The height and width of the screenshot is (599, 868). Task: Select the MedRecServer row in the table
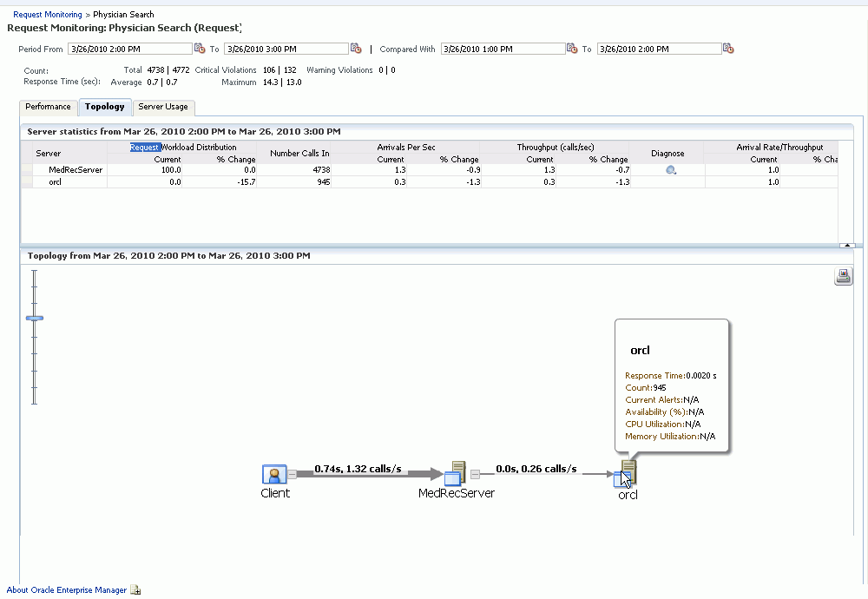click(x=430, y=170)
